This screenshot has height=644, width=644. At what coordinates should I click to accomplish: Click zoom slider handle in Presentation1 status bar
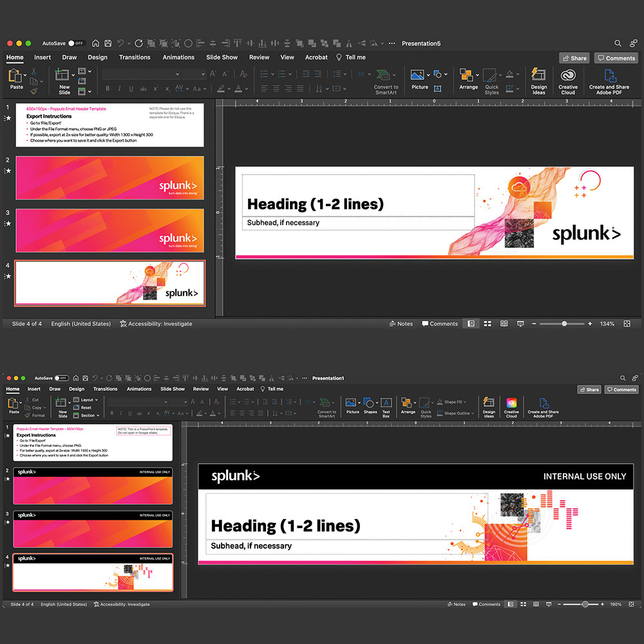[x=585, y=604]
